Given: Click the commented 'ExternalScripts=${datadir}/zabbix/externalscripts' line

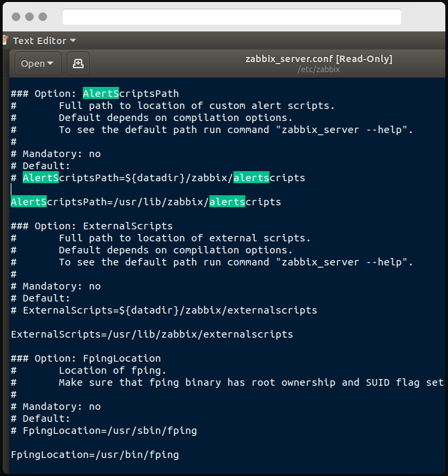Looking at the screenshot, I should [164, 310].
